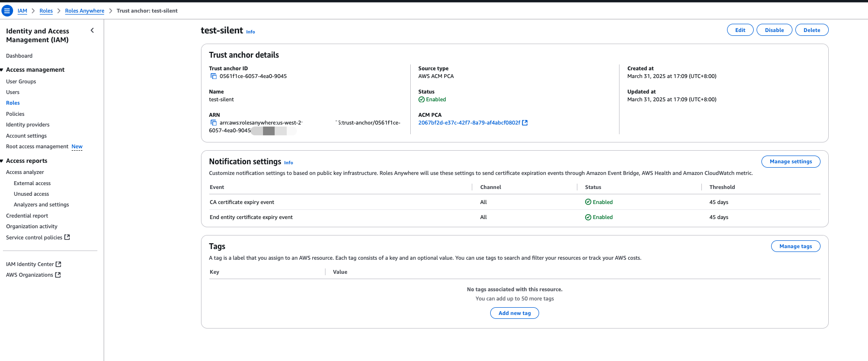Viewport: 868px width, 361px height.
Task: Open the ACM PCA 2067bf2d link
Action: pos(469,123)
